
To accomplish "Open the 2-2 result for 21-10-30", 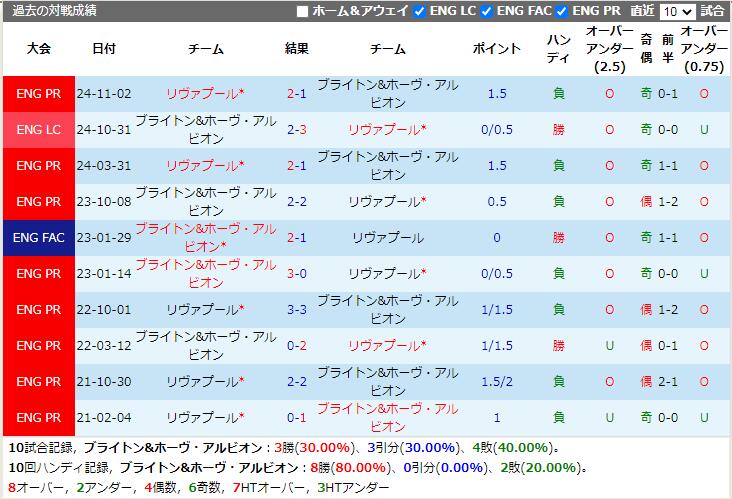I will pyautogui.click(x=297, y=381).
